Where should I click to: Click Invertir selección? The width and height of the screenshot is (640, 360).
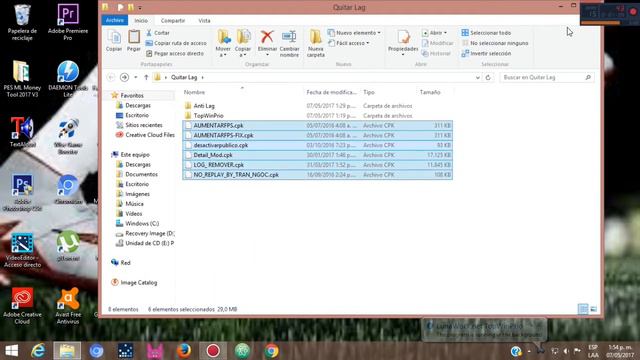tap(486, 53)
